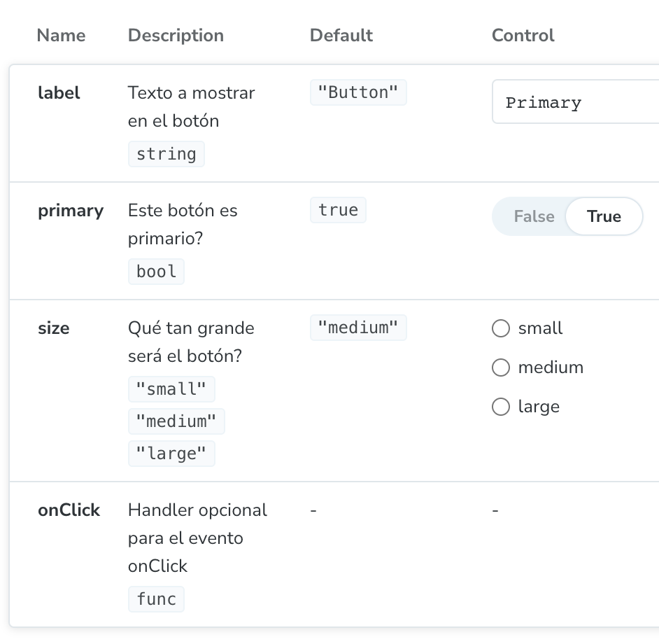Click the "large" type option under size description
The image size is (659, 644).
tap(171, 454)
